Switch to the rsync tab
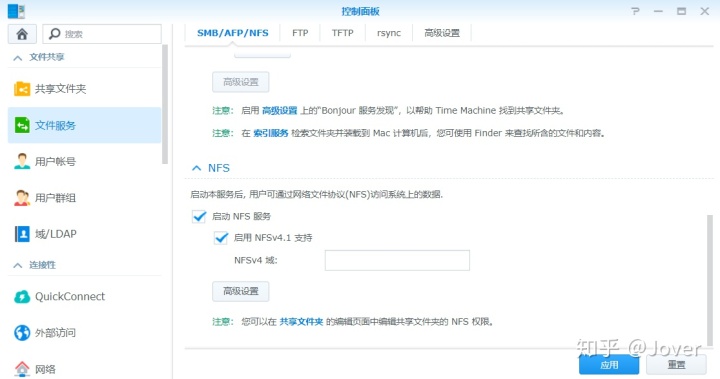This screenshot has width=720, height=379. tap(389, 33)
